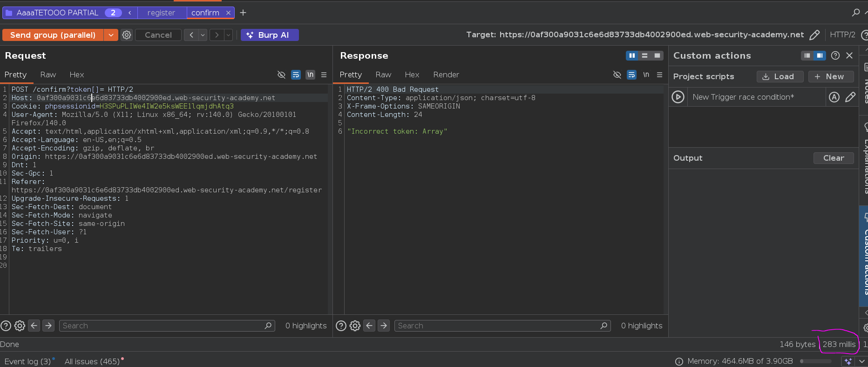Load a project script
The height and width of the screenshot is (367, 868).
tap(780, 76)
